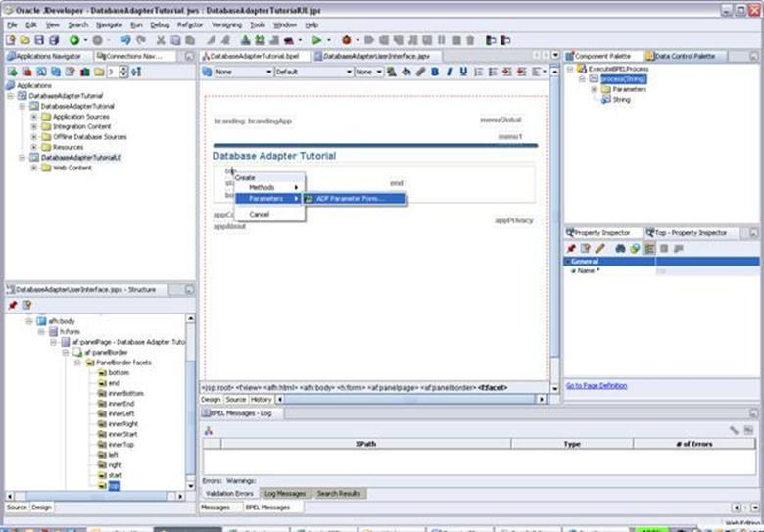Image resolution: width=764 pixels, height=532 pixels.
Task: Switch to DatabaseAdapterTutorial.bpel tab
Action: click(255, 56)
